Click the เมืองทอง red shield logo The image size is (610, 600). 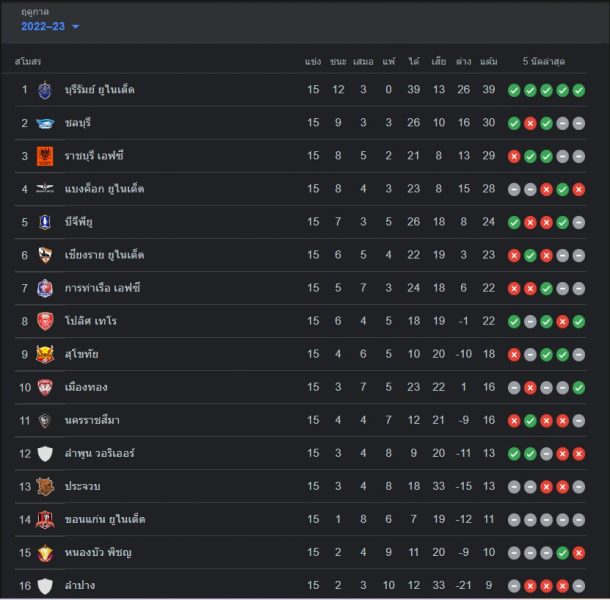[x=45, y=387]
